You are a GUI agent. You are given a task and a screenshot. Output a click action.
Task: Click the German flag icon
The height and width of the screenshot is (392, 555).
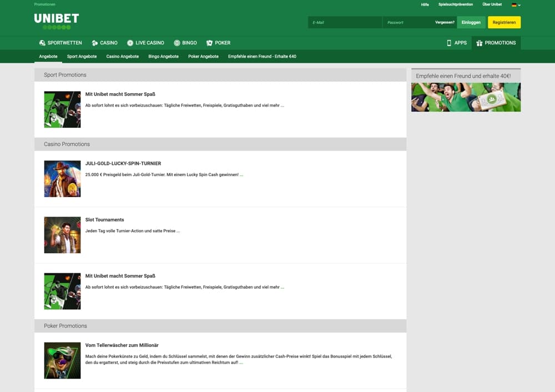click(514, 5)
